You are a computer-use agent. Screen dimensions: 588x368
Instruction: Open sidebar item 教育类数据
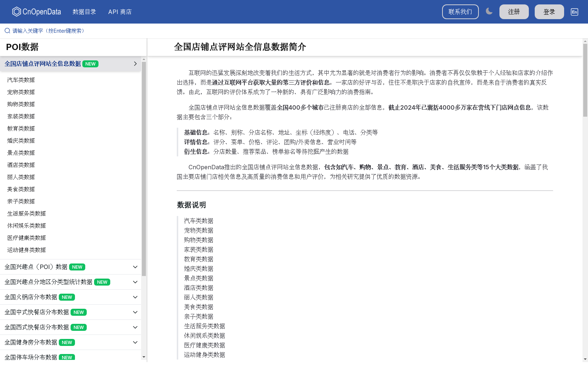(21, 128)
